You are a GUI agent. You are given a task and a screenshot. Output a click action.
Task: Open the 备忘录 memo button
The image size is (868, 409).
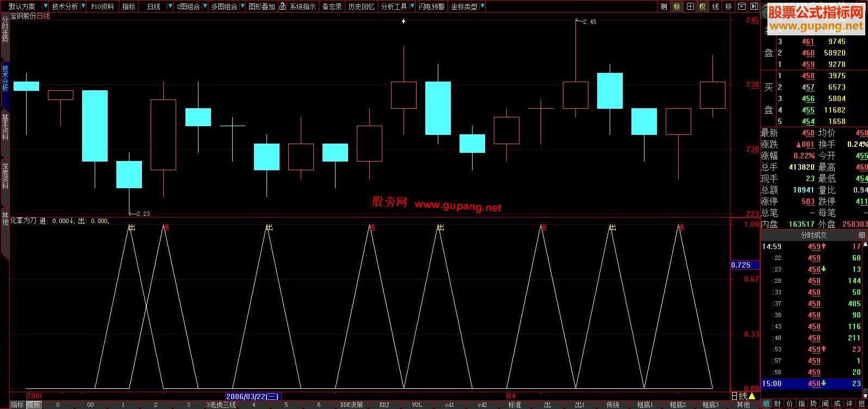(x=332, y=7)
